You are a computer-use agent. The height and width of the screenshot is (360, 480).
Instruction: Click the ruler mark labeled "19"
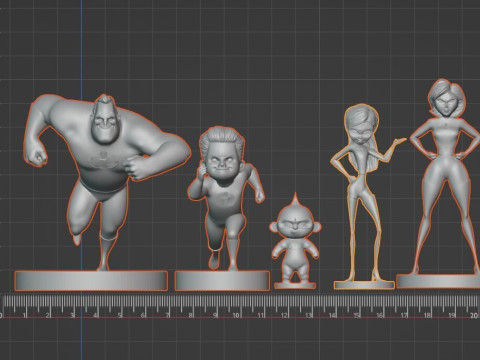pyautogui.click(x=451, y=315)
